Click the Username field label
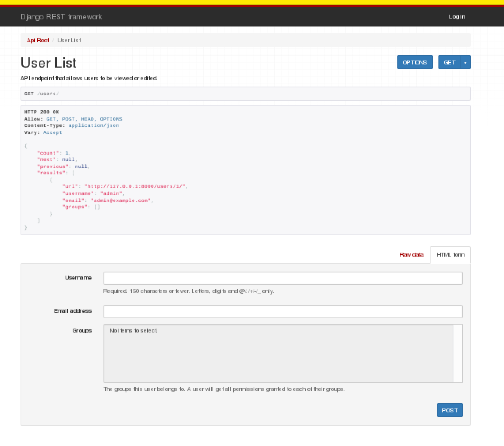This screenshot has height=446, width=504. click(78, 278)
